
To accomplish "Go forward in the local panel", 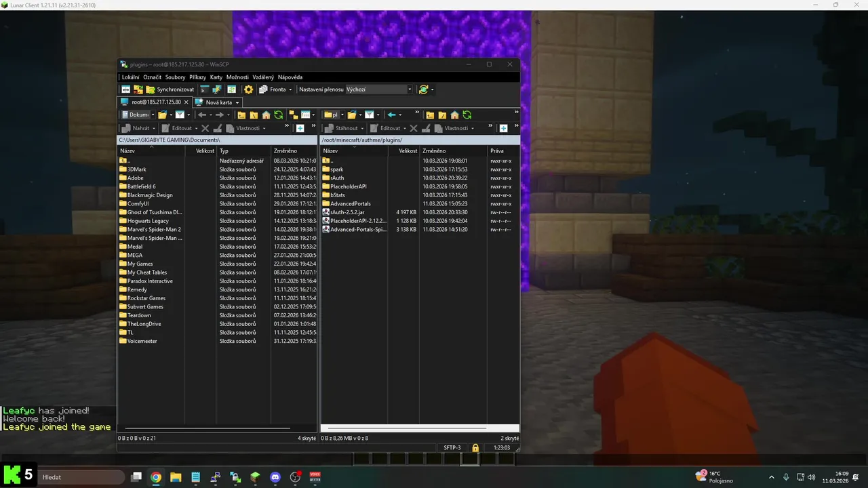I will 220,115.
